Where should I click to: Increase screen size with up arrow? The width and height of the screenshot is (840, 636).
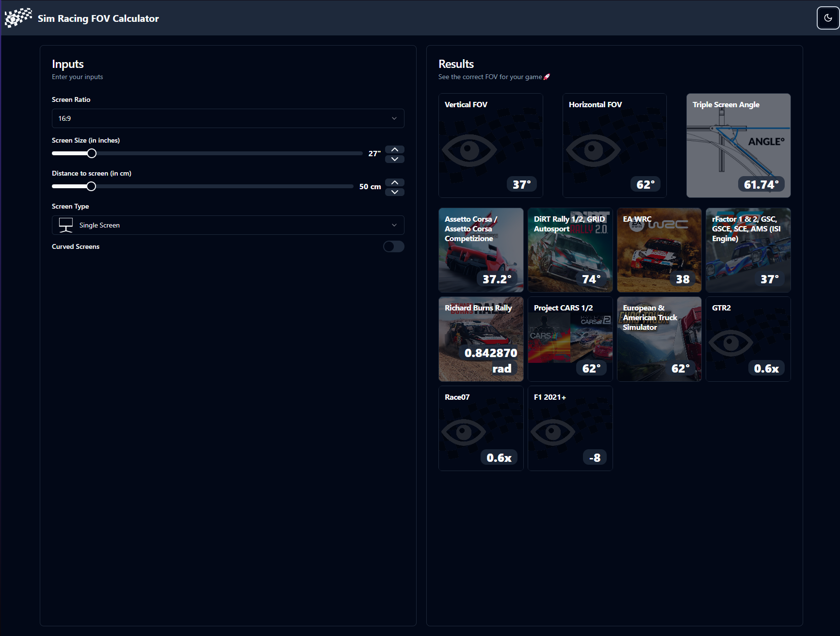tap(395, 149)
